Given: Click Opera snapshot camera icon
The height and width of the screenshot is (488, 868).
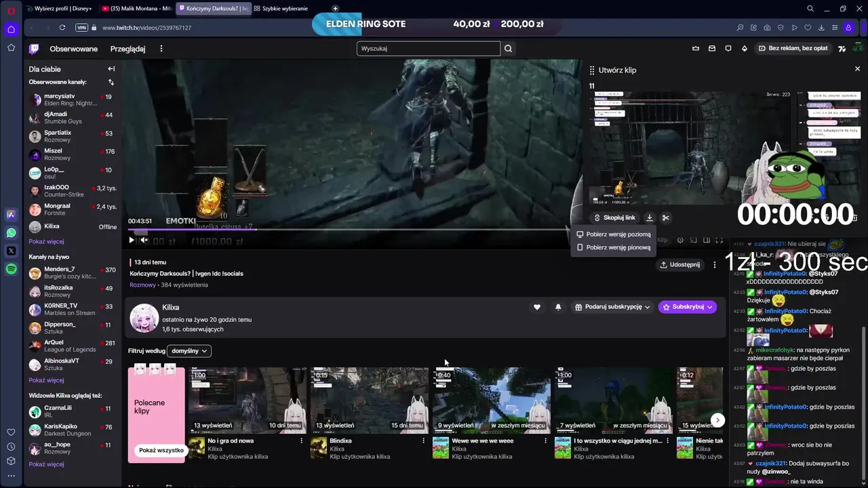Looking at the screenshot, I should pos(767,28).
